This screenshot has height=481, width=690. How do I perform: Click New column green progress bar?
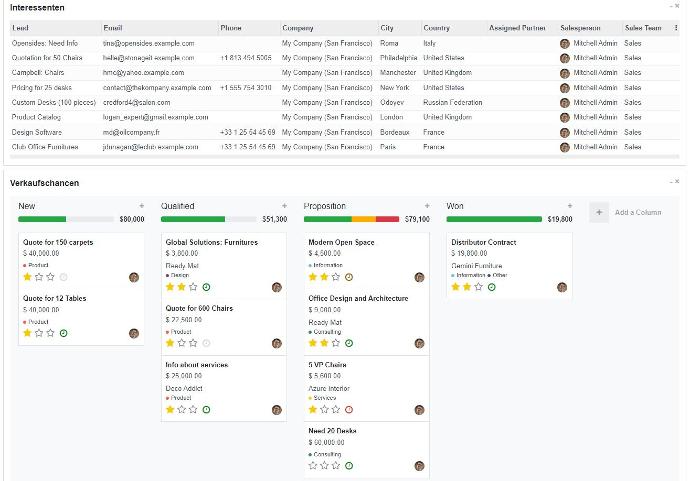(x=42, y=219)
